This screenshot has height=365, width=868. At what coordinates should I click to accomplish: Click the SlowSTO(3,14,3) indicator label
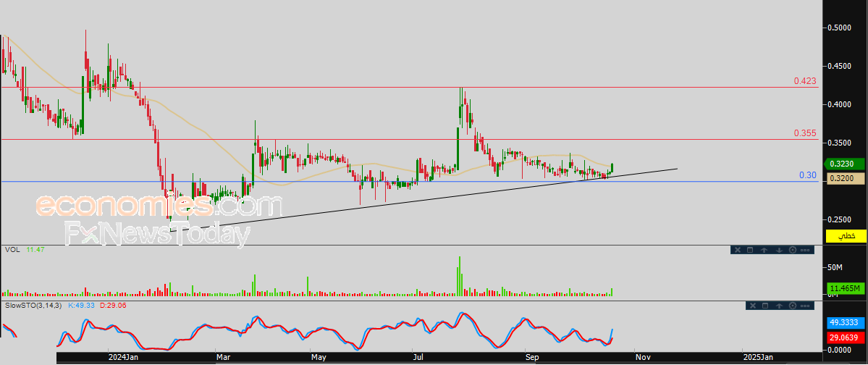pyautogui.click(x=33, y=305)
